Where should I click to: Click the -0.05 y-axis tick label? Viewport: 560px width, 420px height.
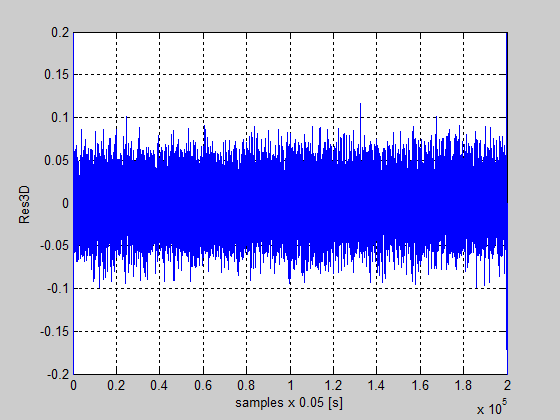55,246
